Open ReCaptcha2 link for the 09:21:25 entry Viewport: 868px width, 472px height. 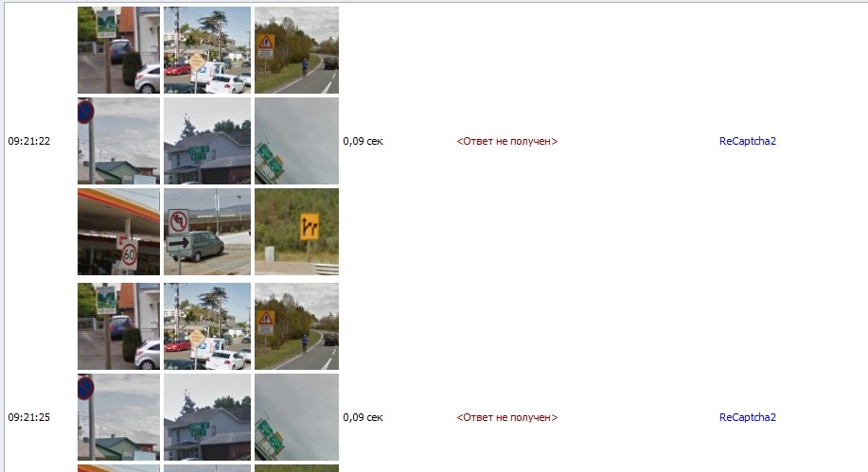748,417
